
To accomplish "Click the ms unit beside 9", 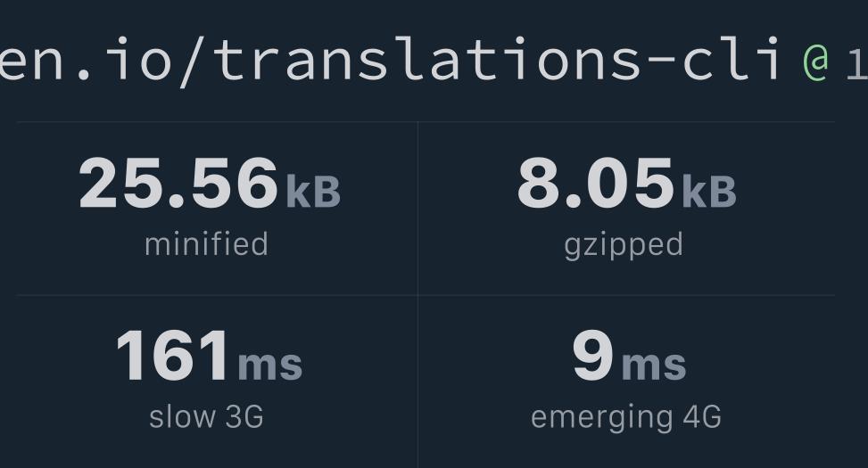I will pos(654,364).
